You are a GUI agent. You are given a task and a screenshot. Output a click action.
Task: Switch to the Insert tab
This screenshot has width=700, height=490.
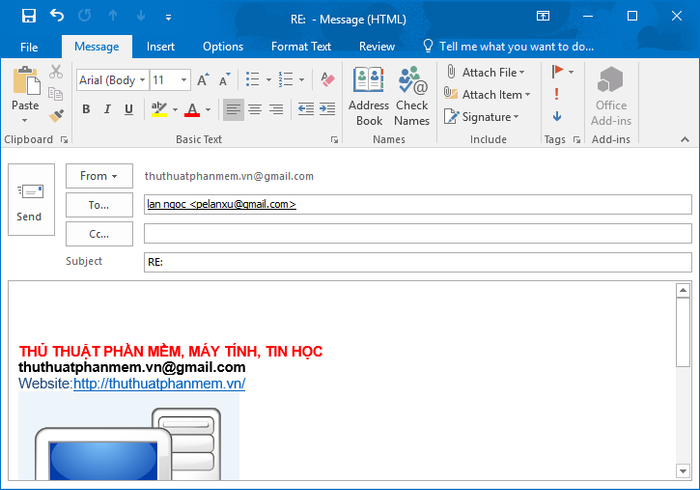click(160, 47)
